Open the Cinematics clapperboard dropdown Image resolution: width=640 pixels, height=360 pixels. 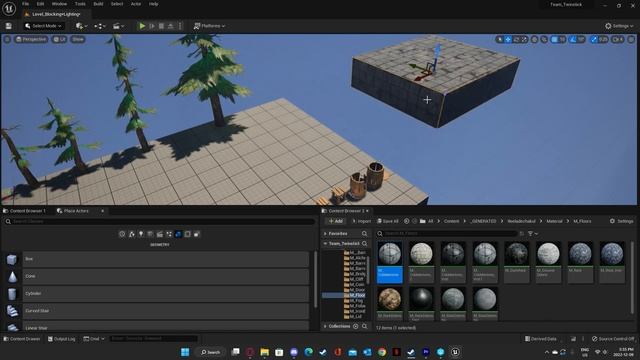[118, 26]
